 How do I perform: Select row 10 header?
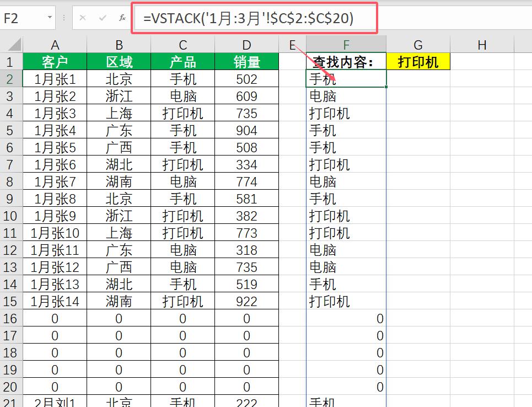click(11, 216)
